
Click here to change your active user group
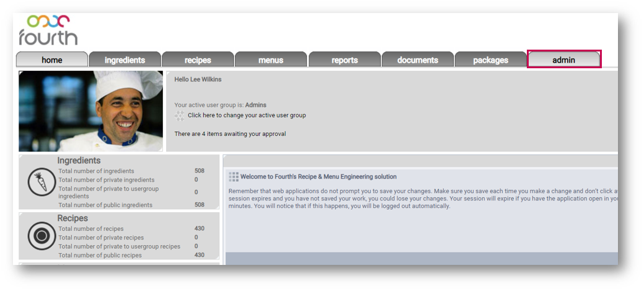pyautogui.click(x=247, y=115)
